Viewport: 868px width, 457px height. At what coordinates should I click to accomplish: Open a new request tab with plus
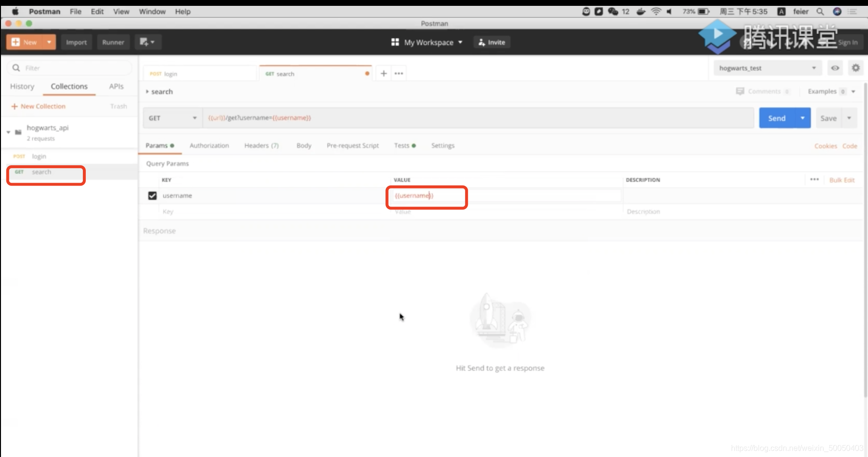point(384,74)
